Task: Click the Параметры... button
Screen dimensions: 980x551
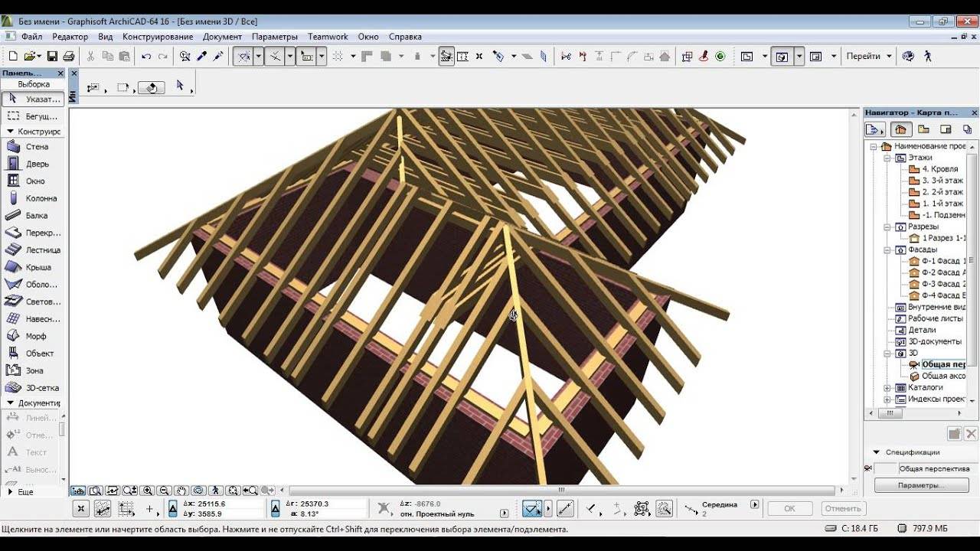Action: (921, 485)
